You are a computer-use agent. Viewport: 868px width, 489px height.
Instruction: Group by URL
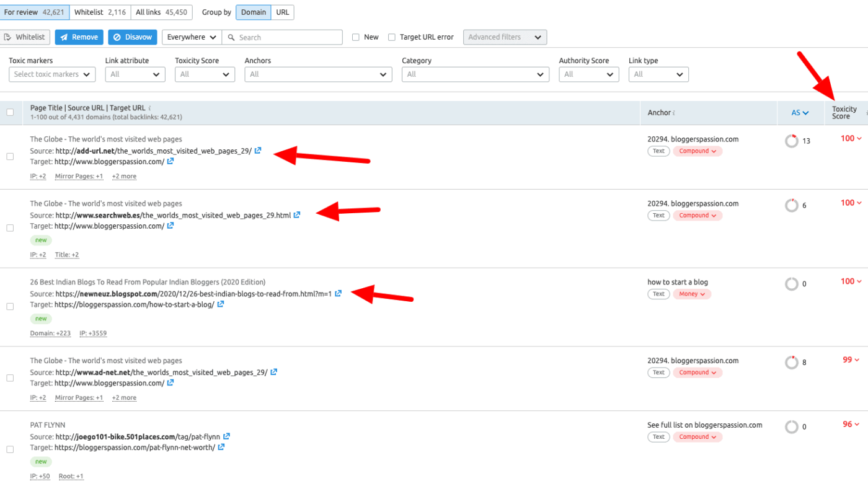(x=282, y=12)
